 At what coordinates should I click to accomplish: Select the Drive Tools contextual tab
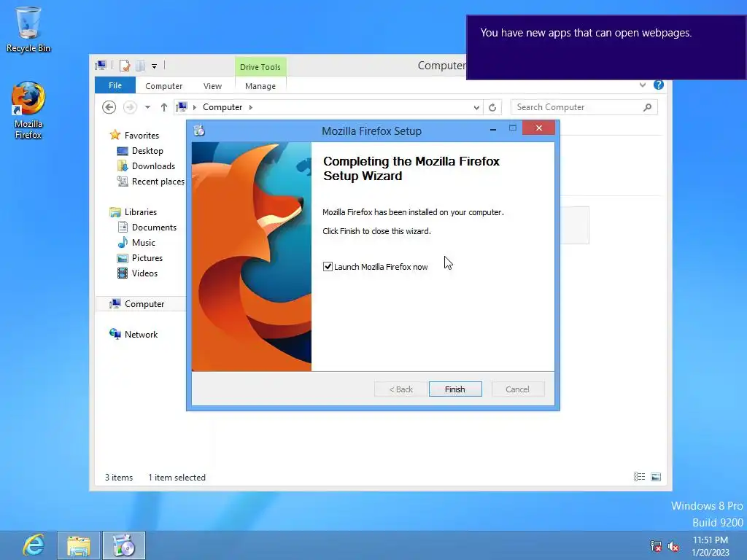point(260,67)
